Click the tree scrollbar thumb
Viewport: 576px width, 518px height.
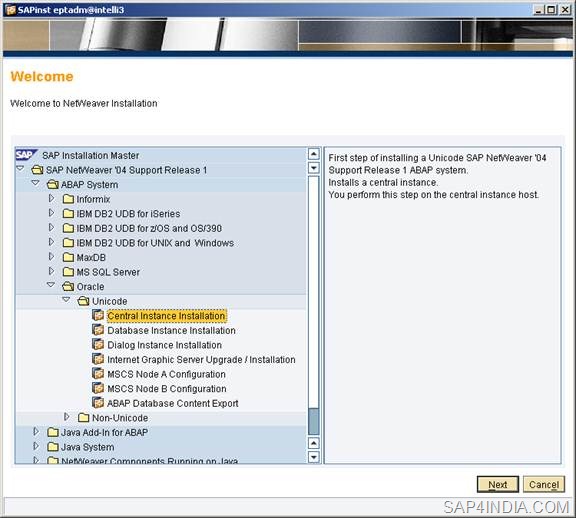[313, 421]
